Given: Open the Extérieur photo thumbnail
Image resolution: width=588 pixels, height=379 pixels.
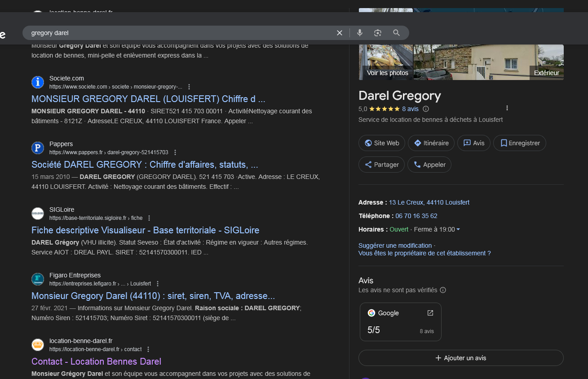Looking at the screenshot, I should (488, 62).
